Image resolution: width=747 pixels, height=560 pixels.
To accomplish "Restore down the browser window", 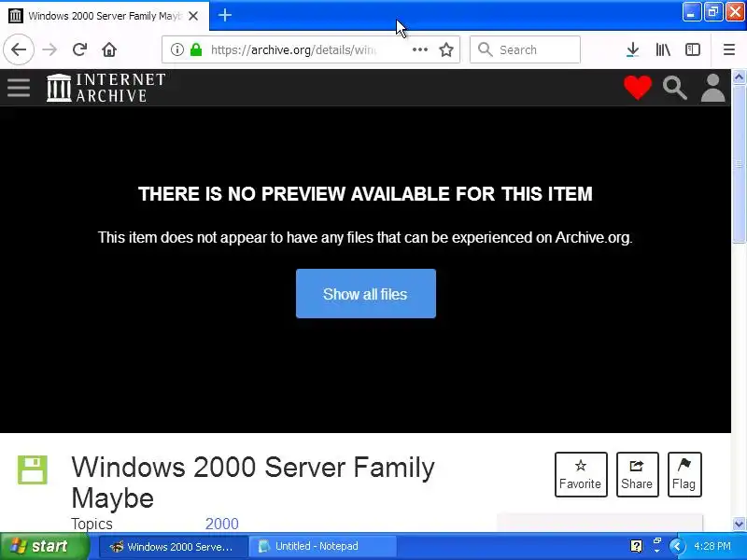I will (712, 12).
